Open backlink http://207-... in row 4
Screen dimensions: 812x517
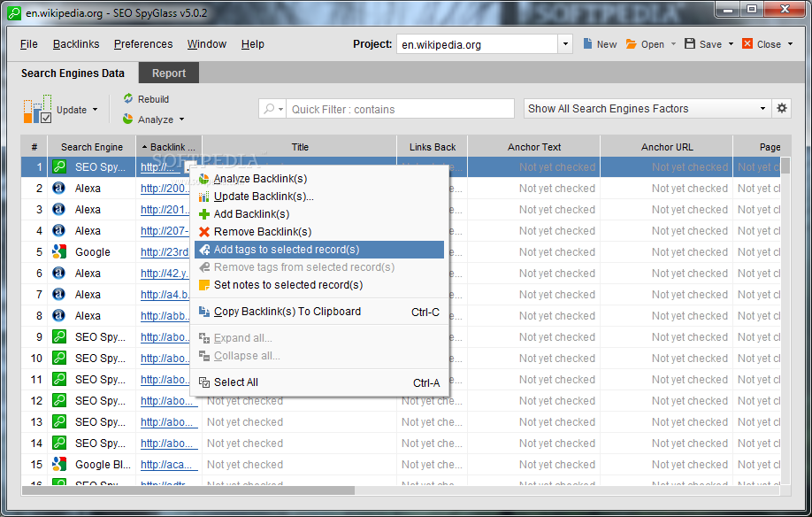165,231
